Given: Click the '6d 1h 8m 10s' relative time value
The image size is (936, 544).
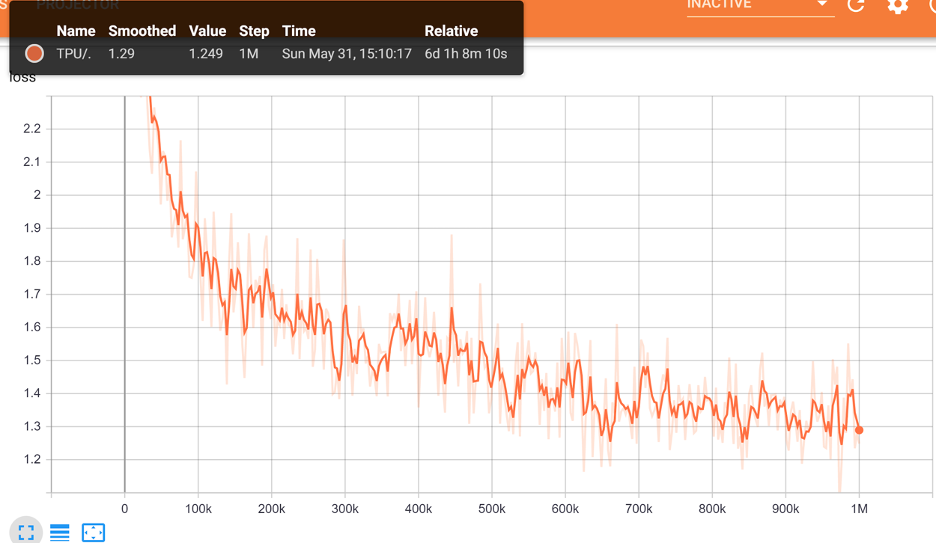Looking at the screenshot, I should click(466, 54).
